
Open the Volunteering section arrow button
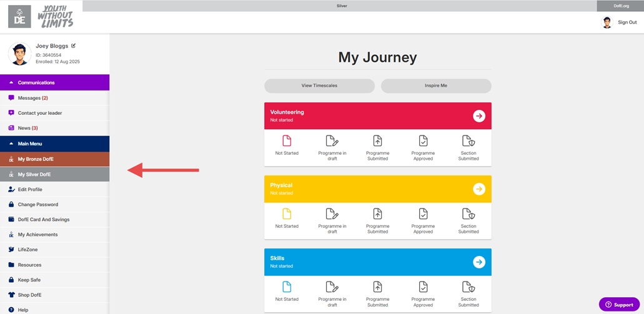(x=479, y=116)
